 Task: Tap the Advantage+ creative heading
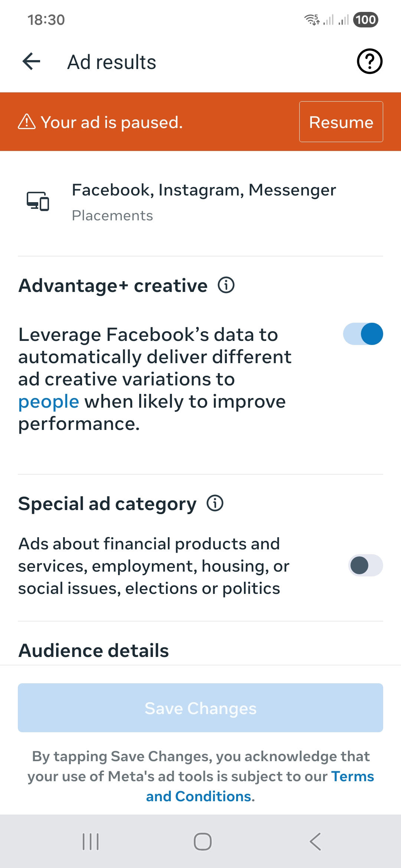click(x=113, y=286)
